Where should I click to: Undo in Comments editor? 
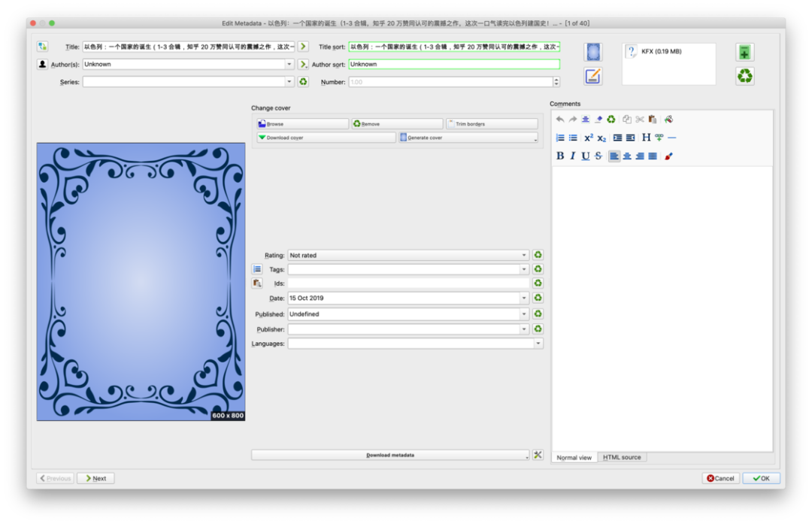(x=560, y=119)
